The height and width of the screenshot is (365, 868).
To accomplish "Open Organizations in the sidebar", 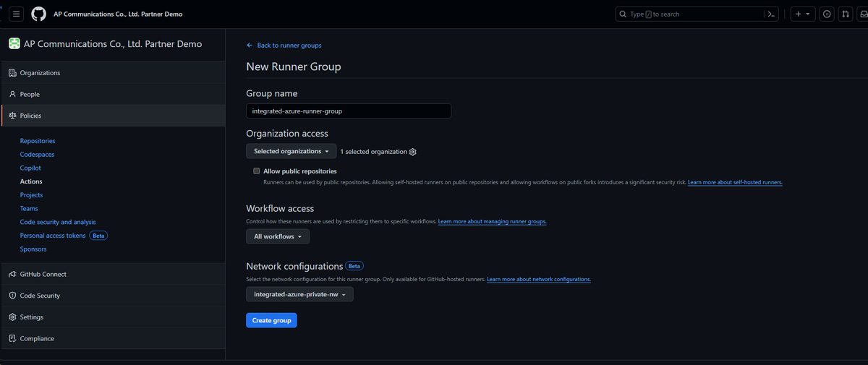I will (113, 73).
